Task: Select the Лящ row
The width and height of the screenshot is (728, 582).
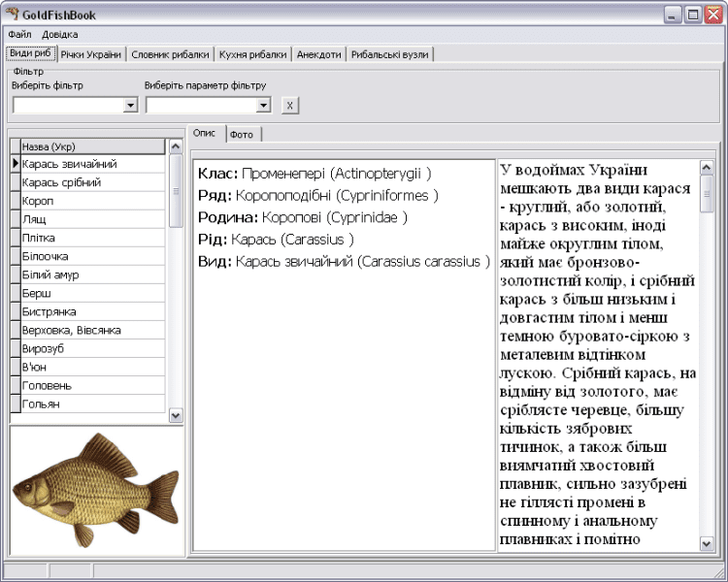Action: point(93,219)
